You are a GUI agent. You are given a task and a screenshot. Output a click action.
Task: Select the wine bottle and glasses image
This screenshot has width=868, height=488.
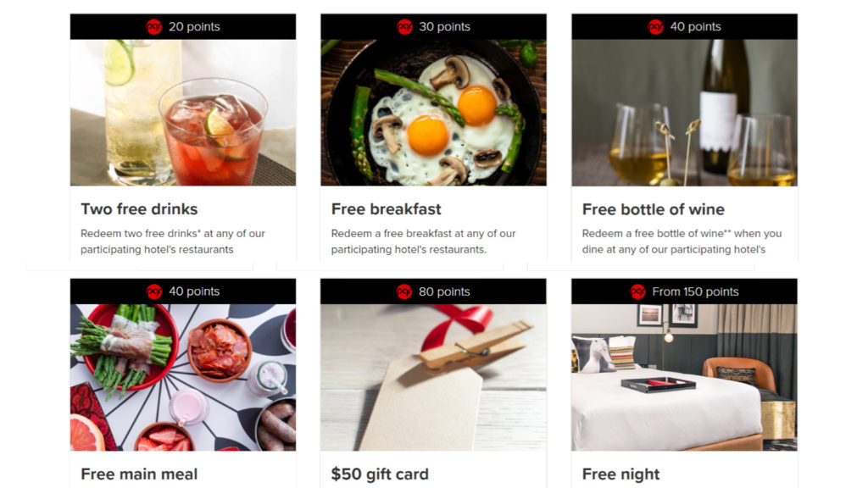pos(685,113)
